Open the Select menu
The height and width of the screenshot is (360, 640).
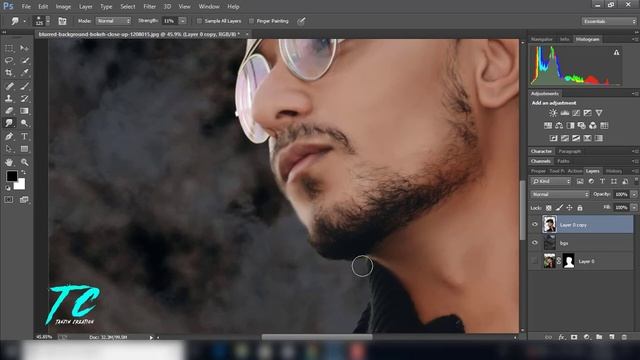[127, 7]
